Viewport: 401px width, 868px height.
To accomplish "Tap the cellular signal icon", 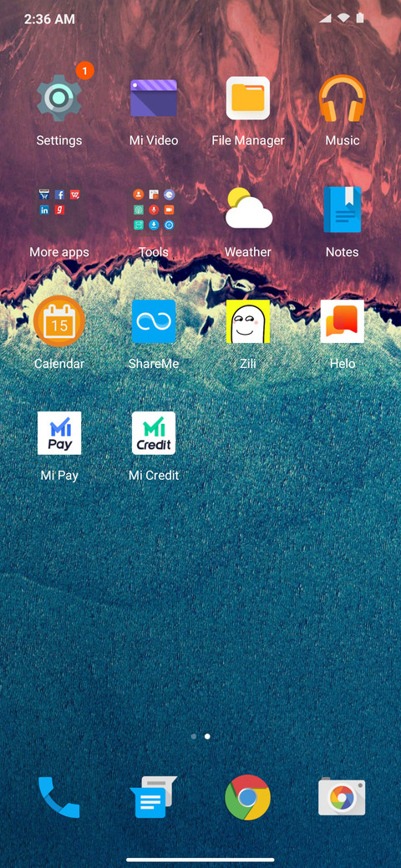I will pyautogui.click(x=326, y=18).
